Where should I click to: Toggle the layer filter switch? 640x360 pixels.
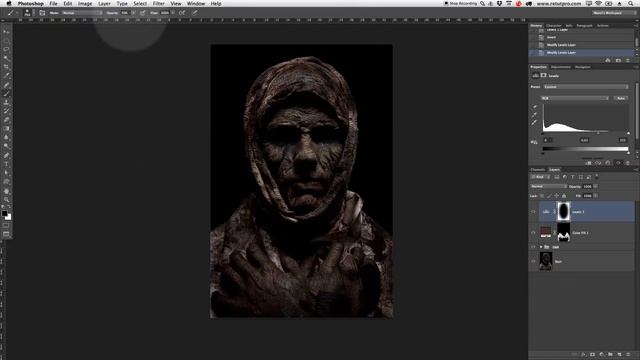pos(597,176)
